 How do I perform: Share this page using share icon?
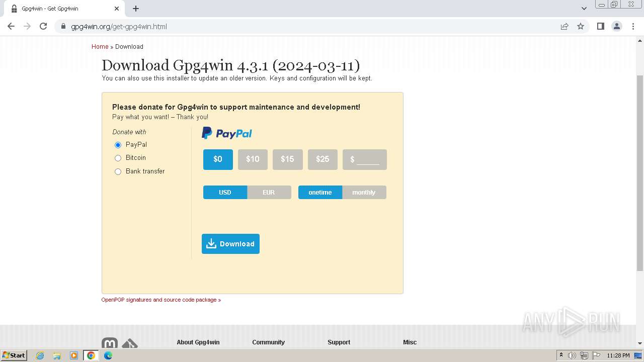coord(565,27)
